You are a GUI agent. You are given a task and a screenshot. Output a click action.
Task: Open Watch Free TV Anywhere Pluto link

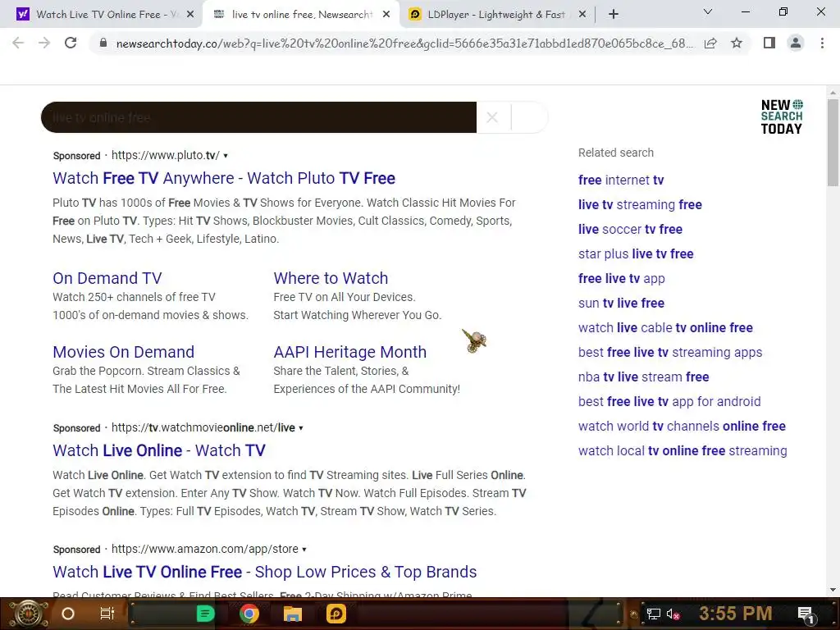point(224,178)
